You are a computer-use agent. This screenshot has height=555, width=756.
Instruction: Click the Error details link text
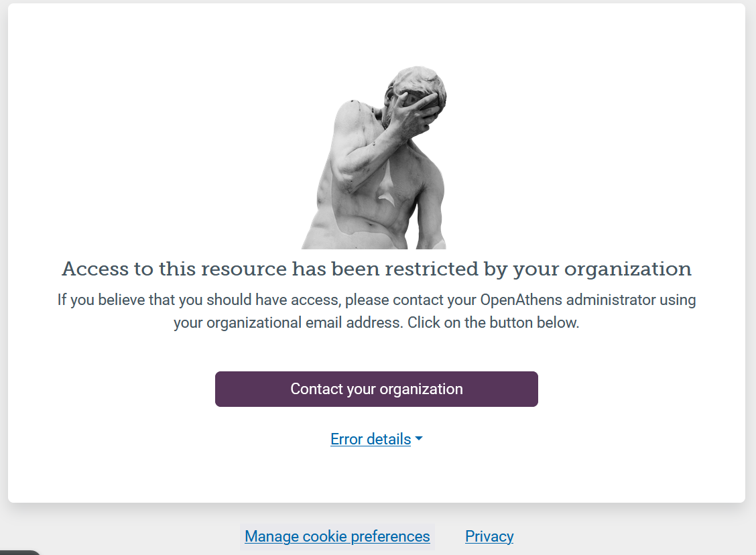click(x=370, y=439)
